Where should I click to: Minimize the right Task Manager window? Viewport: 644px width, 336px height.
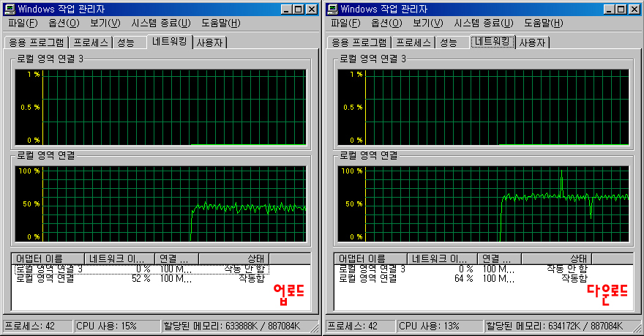(610, 9)
